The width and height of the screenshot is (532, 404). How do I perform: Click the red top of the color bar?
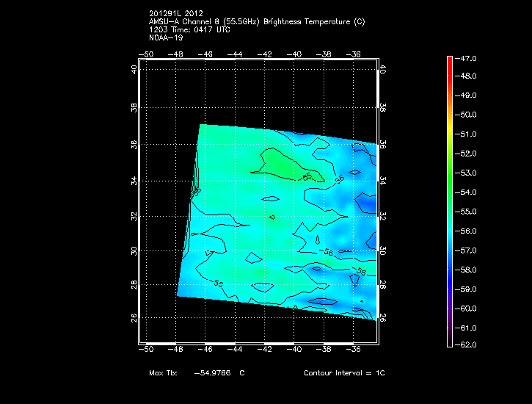click(x=449, y=62)
